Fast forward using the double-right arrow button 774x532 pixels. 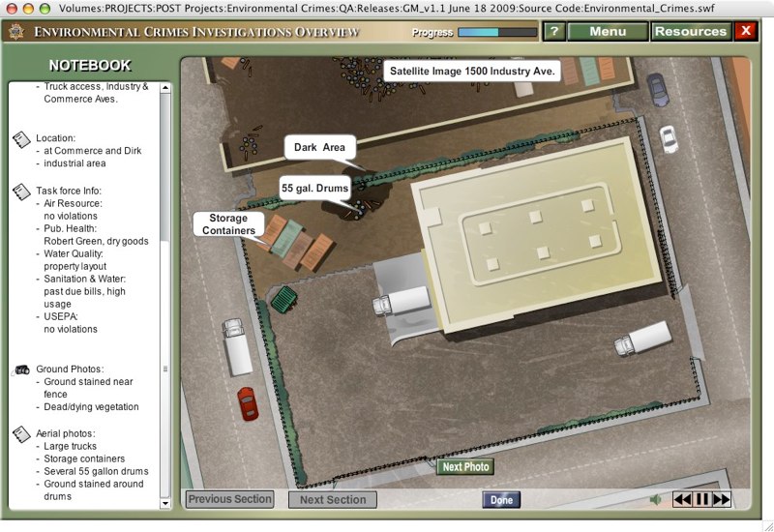[722, 499]
